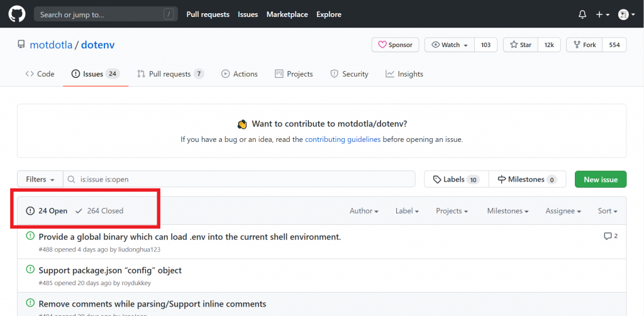Open the Watch dropdown
Image resolution: width=644 pixels, height=316 pixels.
[449, 45]
